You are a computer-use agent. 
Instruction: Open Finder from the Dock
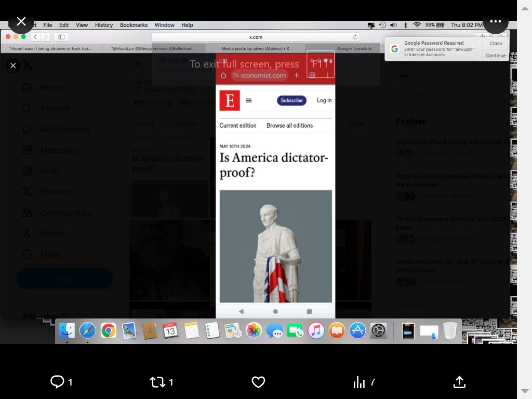67,330
